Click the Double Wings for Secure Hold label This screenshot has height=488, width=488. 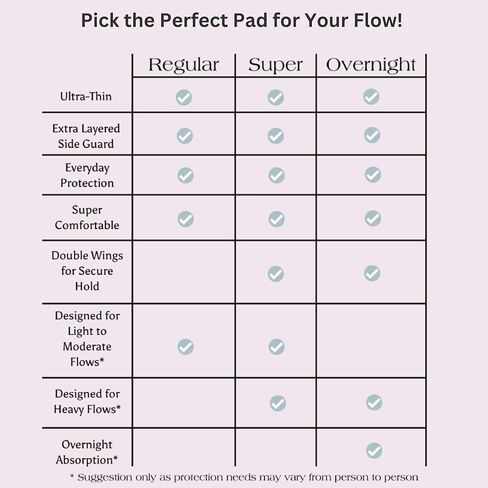[87, 271]
